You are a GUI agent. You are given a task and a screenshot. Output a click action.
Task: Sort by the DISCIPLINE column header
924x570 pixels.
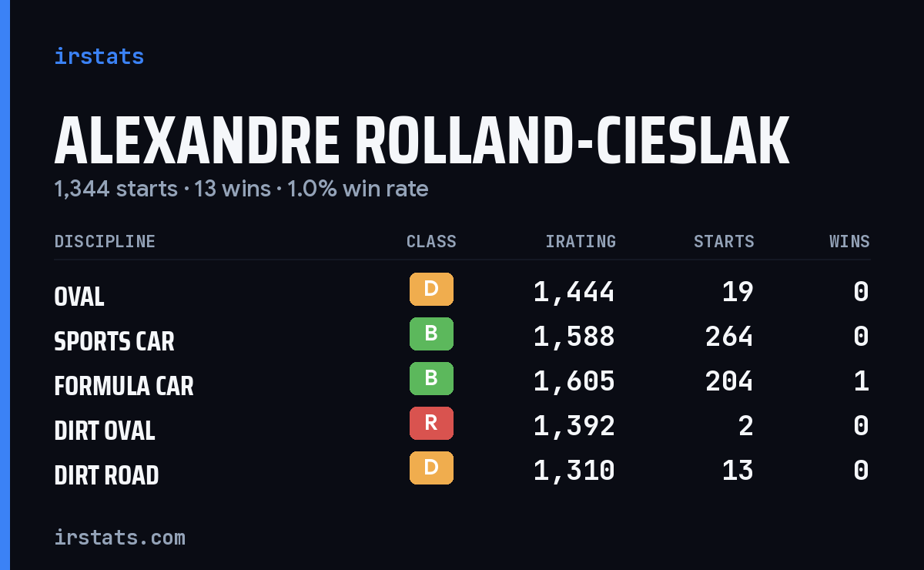105,242
